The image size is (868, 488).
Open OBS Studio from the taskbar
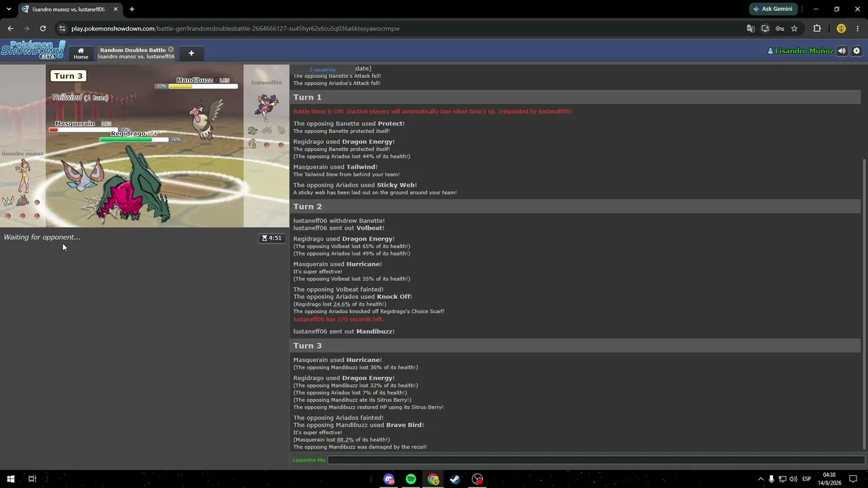point(477,479)
